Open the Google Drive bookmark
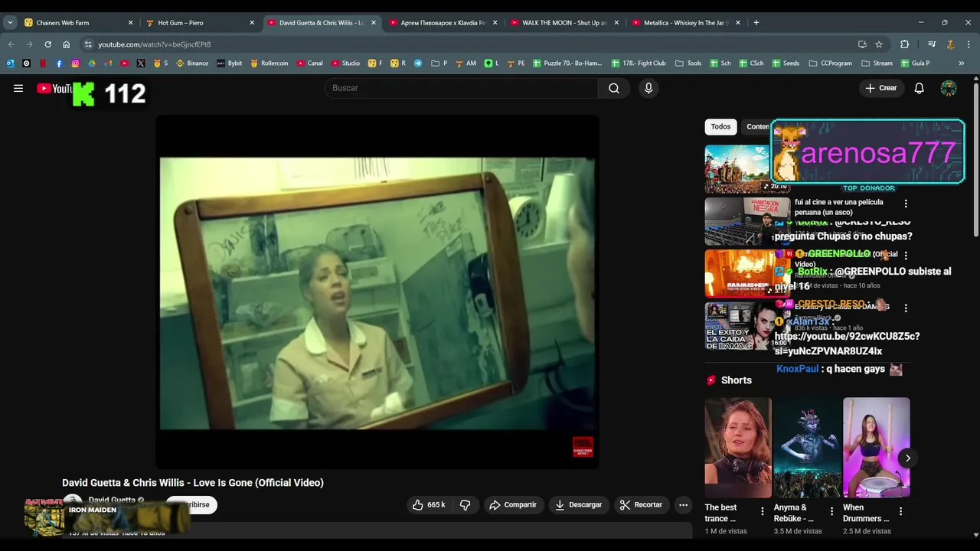This screenshot has height=551, width=980. (x=92, y=64)
